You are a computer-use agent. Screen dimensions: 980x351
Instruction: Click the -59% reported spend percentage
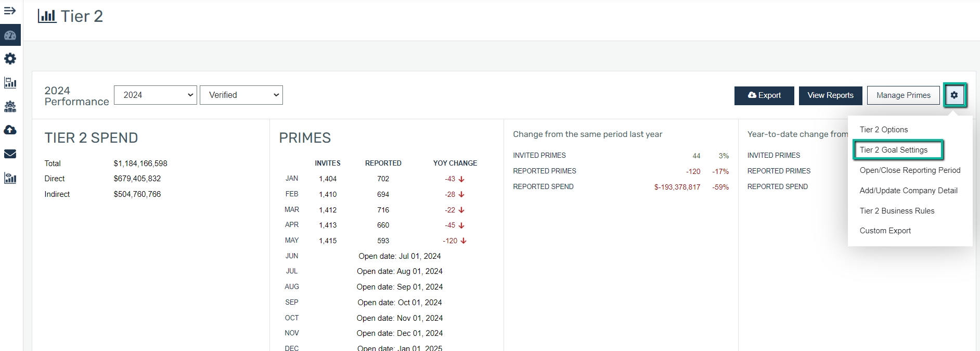coord(720,187)
